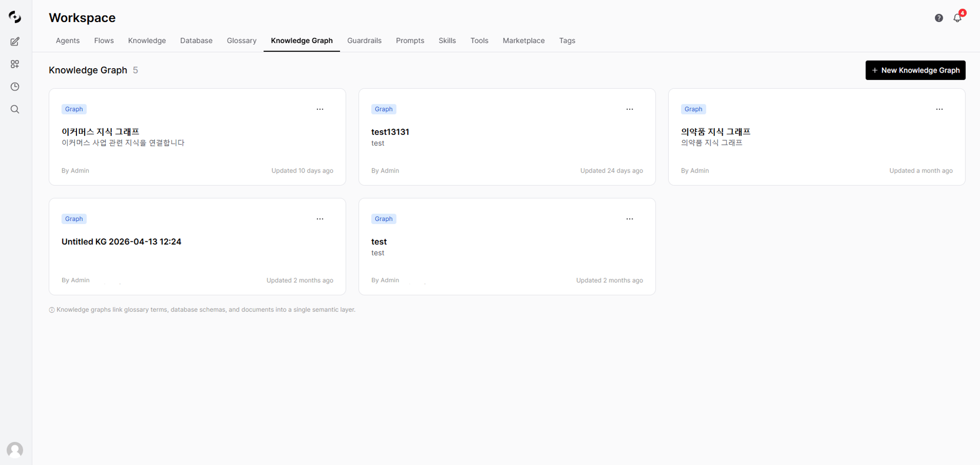
Task: Switch to the Glossary tab
Action: 242,41
